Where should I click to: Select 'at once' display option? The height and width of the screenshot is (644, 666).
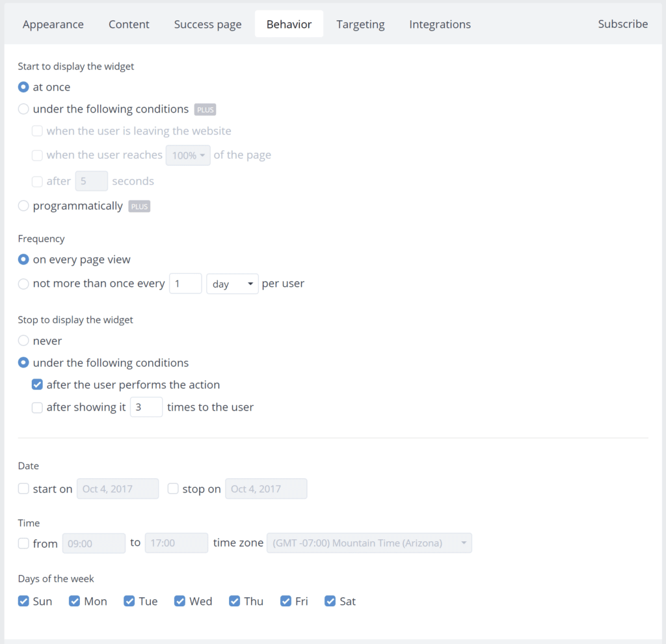(23, 87)
